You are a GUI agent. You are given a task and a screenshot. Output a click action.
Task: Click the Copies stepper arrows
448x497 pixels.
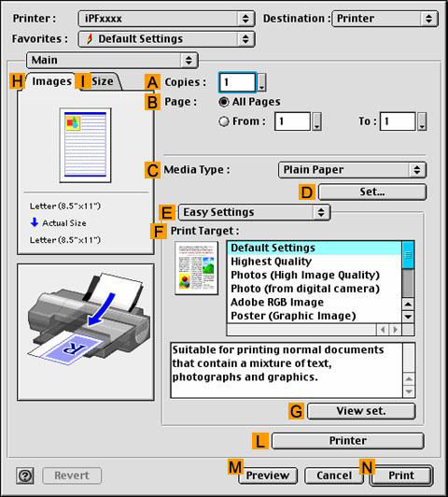(x=262, y=82)
